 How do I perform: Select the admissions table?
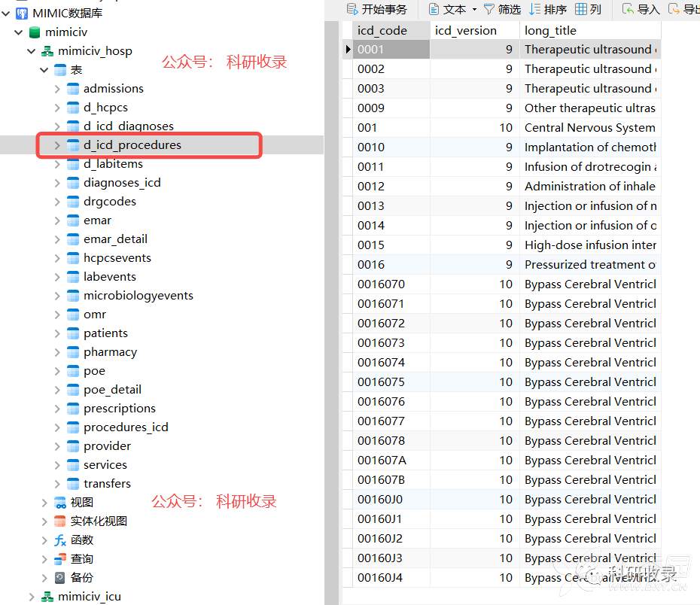pyautogui.click(x=113, y=89)
